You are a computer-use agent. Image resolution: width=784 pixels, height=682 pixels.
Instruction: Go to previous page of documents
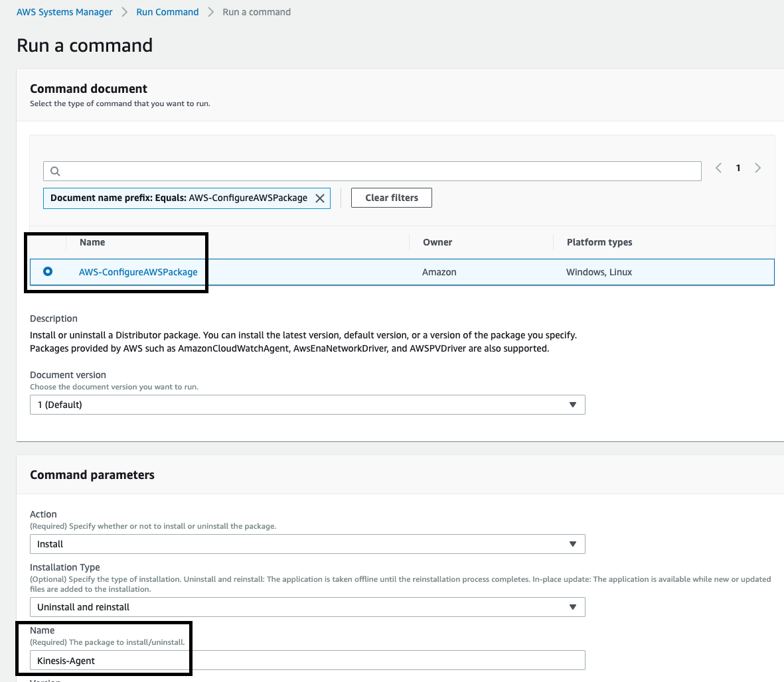click(x=718, y=168)
